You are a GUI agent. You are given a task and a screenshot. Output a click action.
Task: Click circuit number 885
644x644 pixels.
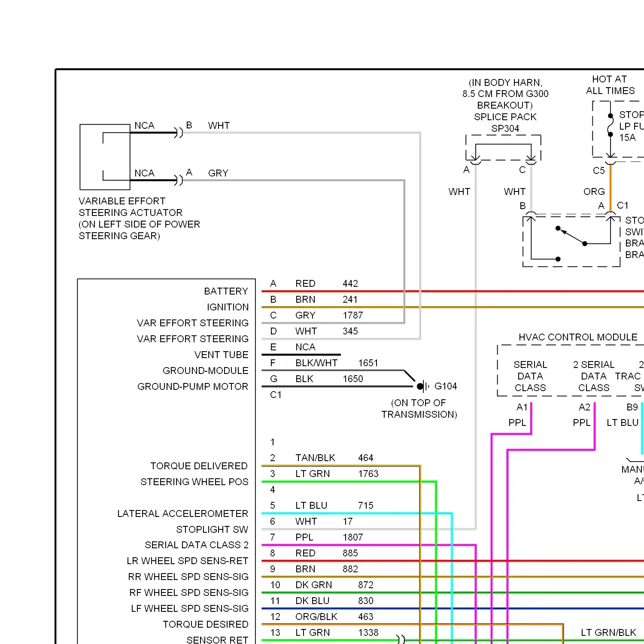coord(350,553)
